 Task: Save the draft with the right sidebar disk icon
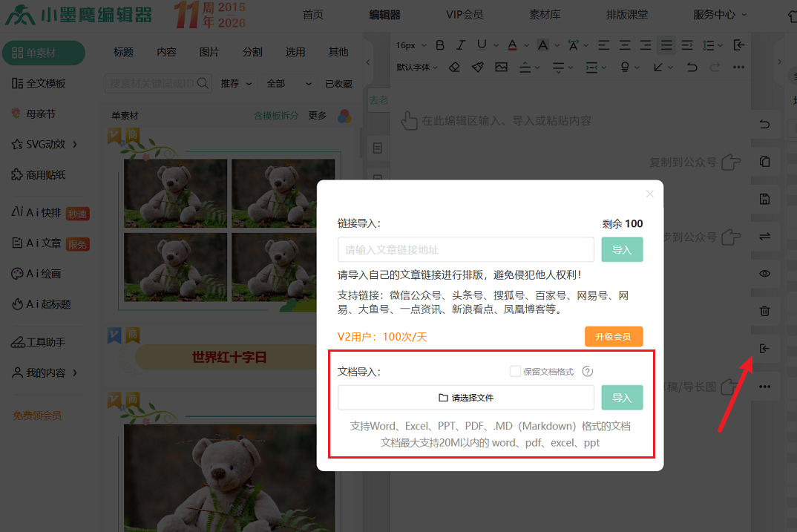(765, 199)
